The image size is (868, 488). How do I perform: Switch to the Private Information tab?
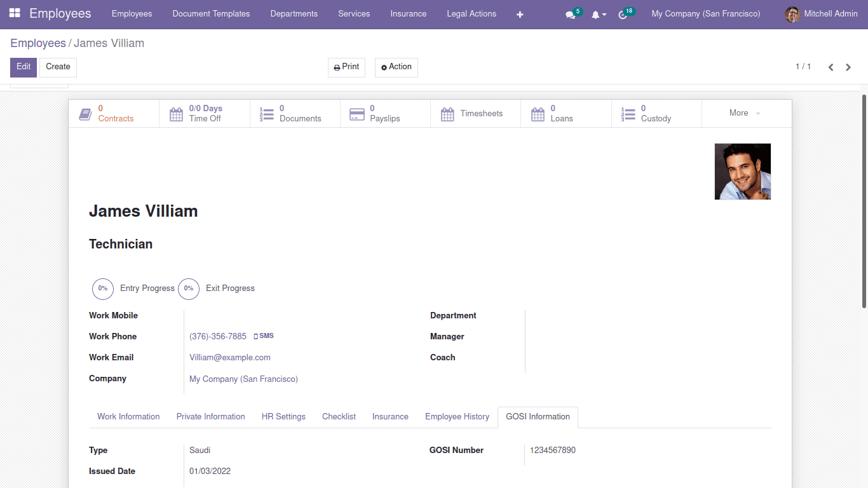tap(210, 416)
